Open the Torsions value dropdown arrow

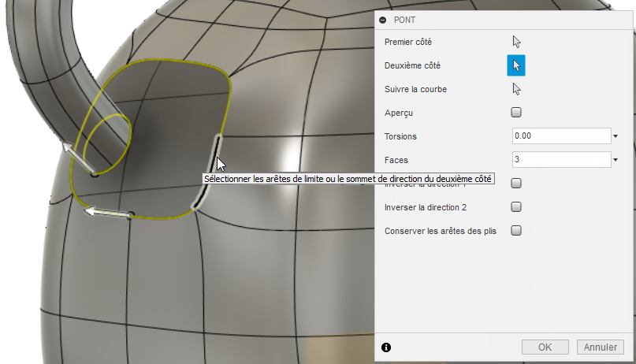616,136
